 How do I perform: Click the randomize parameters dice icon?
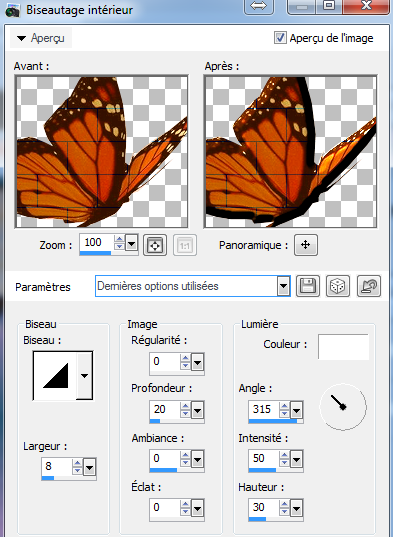(338, 286)
